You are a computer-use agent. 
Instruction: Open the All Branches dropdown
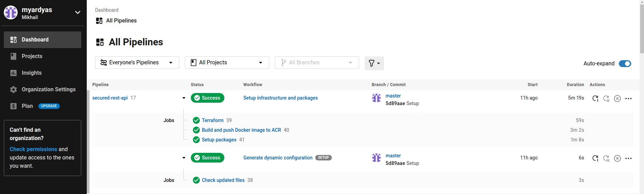click(x=317, y=63)
